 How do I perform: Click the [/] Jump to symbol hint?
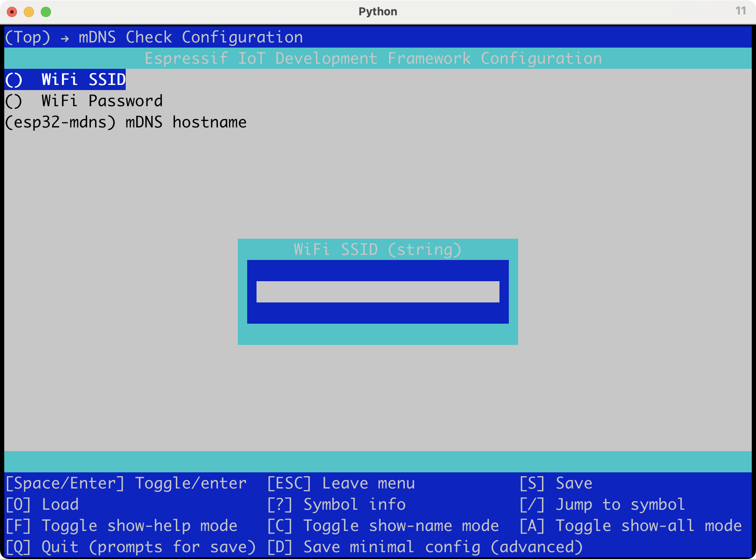602,504
